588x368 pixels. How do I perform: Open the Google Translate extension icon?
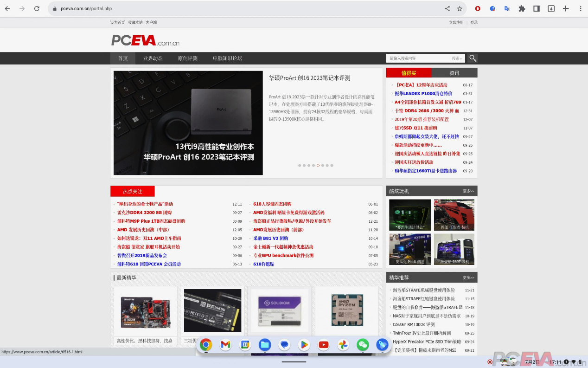pos(507,8)
